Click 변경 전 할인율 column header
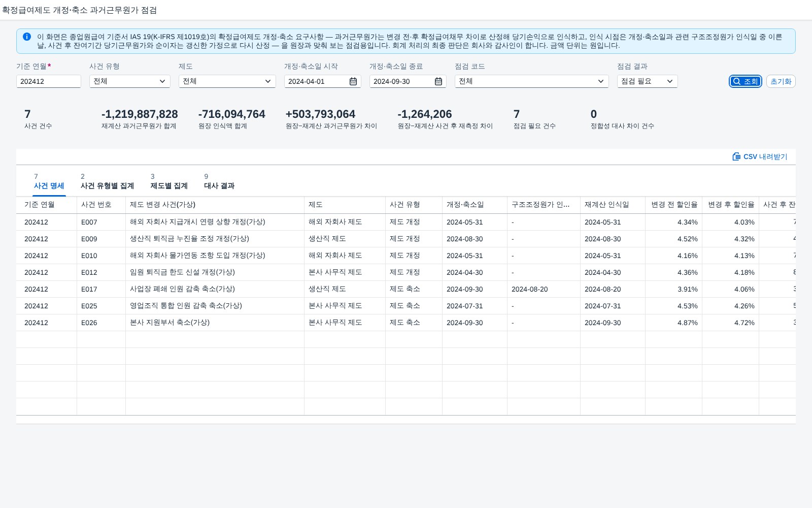The width and height of the screenshot is (812, 508). click(673, 205)
